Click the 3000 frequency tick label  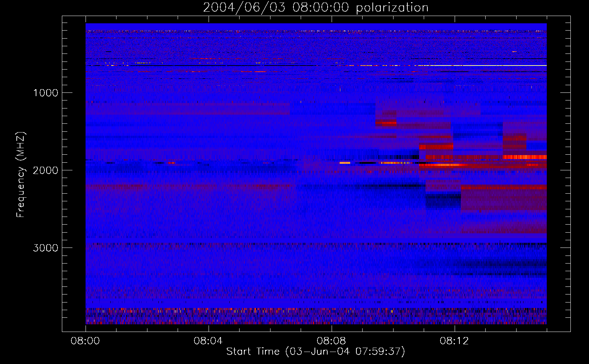46,248
